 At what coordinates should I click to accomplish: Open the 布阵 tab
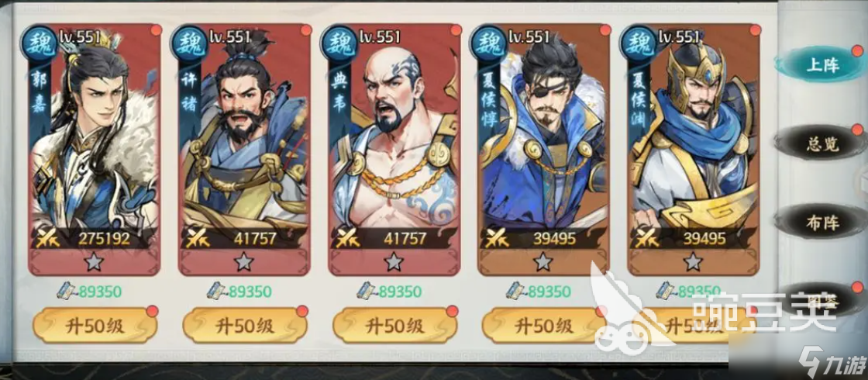point(822,223)
